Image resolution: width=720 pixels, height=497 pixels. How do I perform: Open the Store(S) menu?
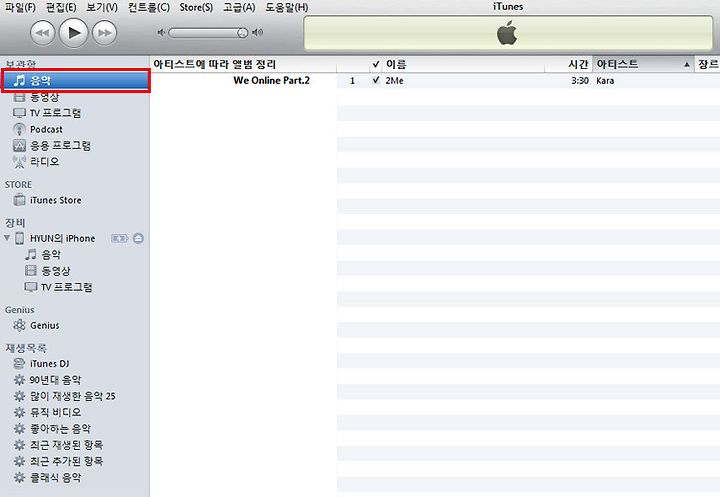click(x=196, y=7)
